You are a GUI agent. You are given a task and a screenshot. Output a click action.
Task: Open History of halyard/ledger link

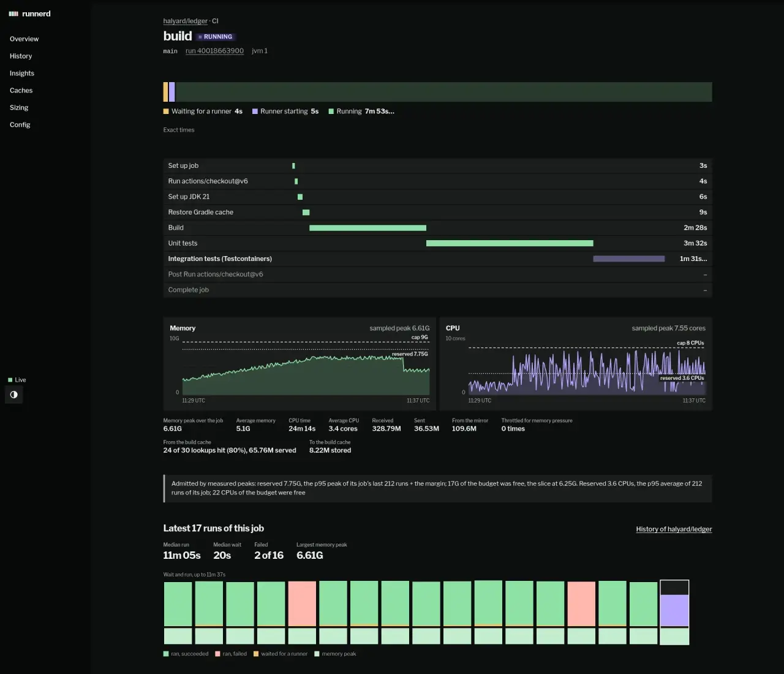[674, 529]
